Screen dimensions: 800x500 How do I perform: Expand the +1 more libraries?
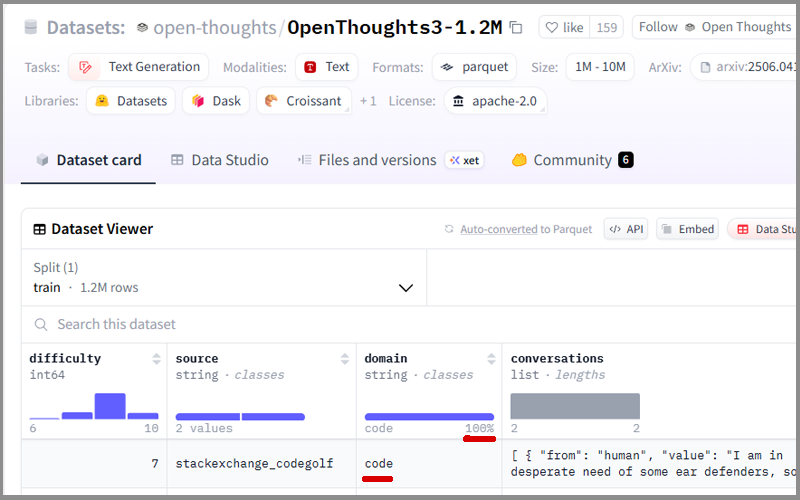[x=368, y=101]
